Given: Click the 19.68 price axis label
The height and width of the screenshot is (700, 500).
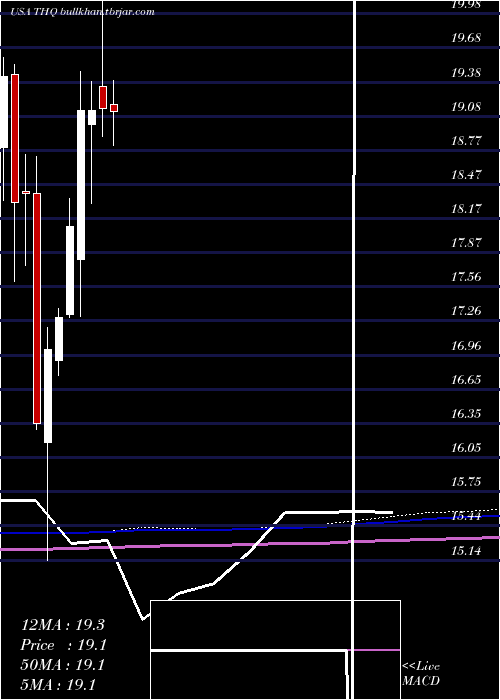Looking at the screenshot, I should click(466, 38).
